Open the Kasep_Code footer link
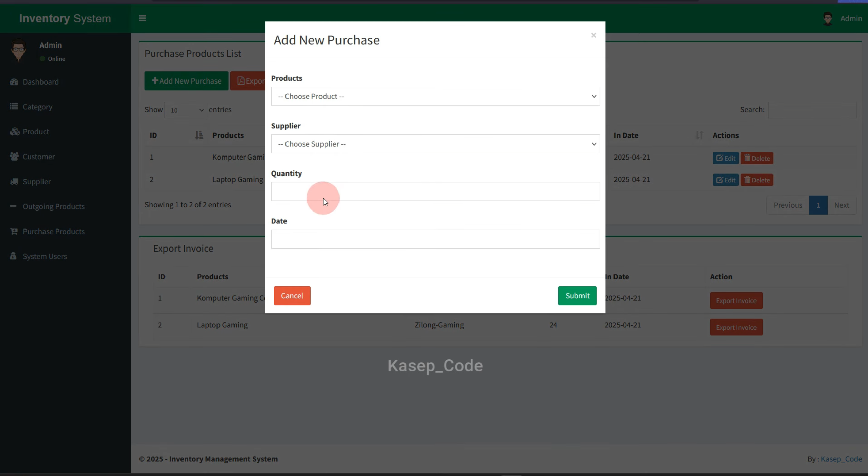868x476 pixels. [841, 459]
